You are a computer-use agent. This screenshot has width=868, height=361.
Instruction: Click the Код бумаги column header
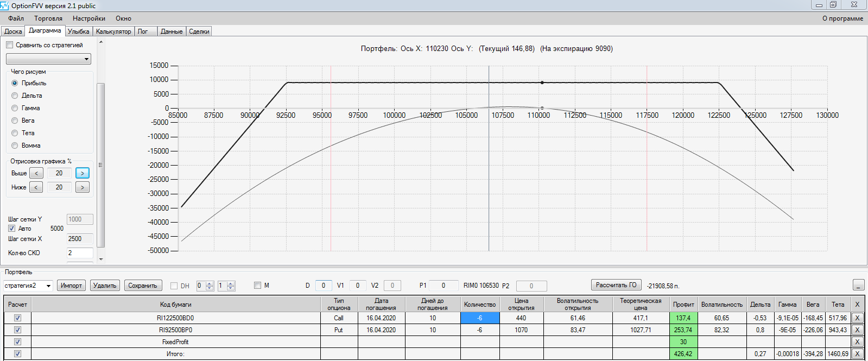[175, 305]
